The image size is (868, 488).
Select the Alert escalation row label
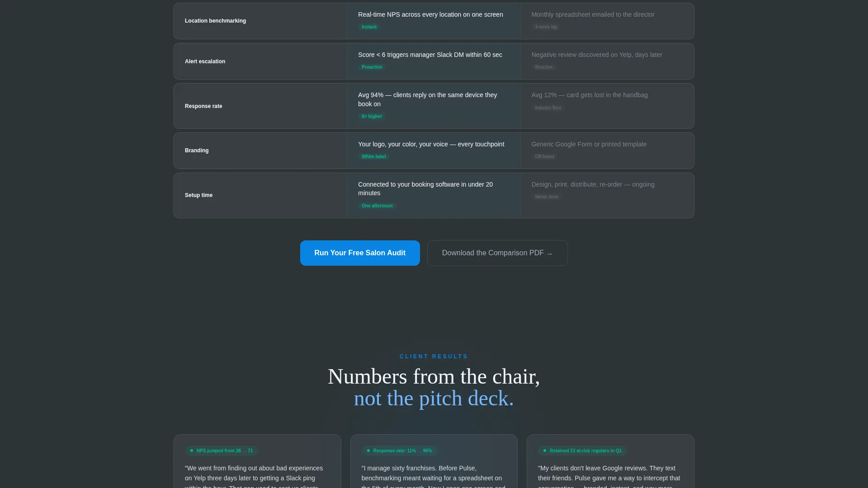click(x=205, y=61)
